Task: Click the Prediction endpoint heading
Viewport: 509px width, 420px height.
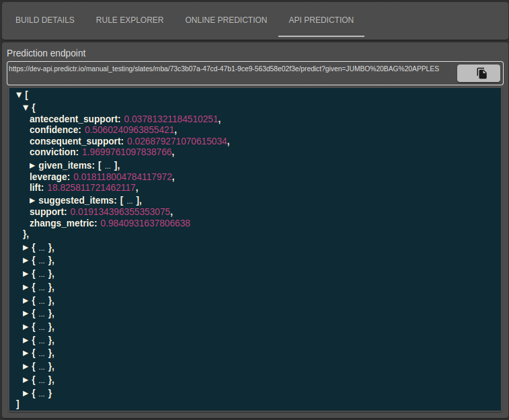Action: (x=46, y=53)
